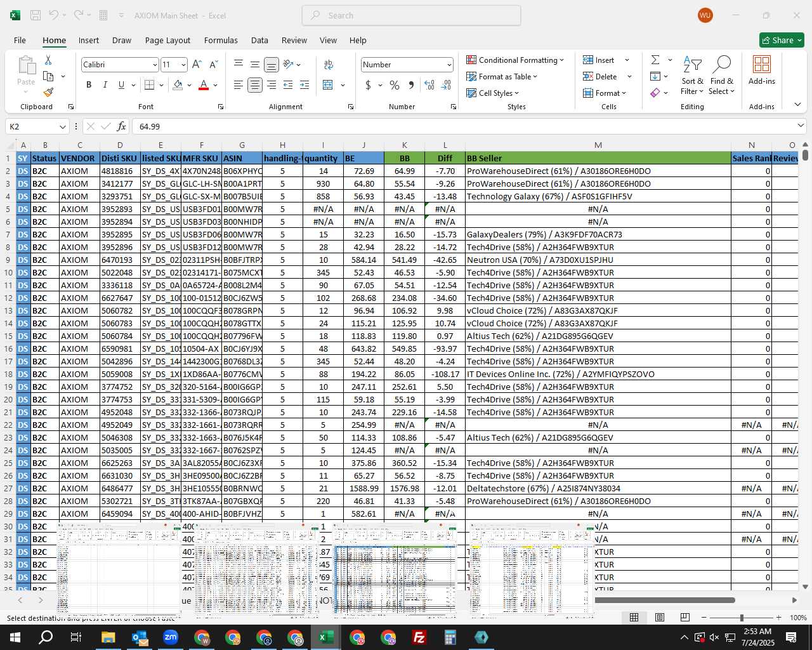Cut the selection with the scissors icon
This screenshot has height=650, width=812.
click(x=48, y=60)
